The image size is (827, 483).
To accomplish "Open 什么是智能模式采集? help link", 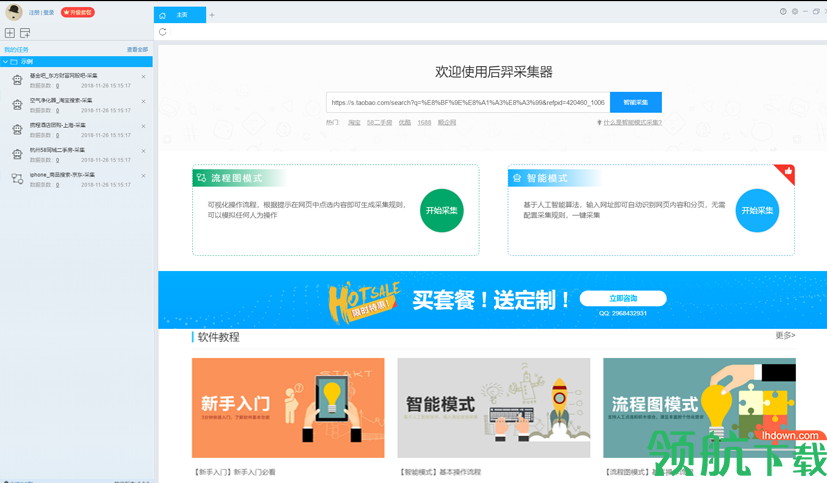I will click(632, 122).
